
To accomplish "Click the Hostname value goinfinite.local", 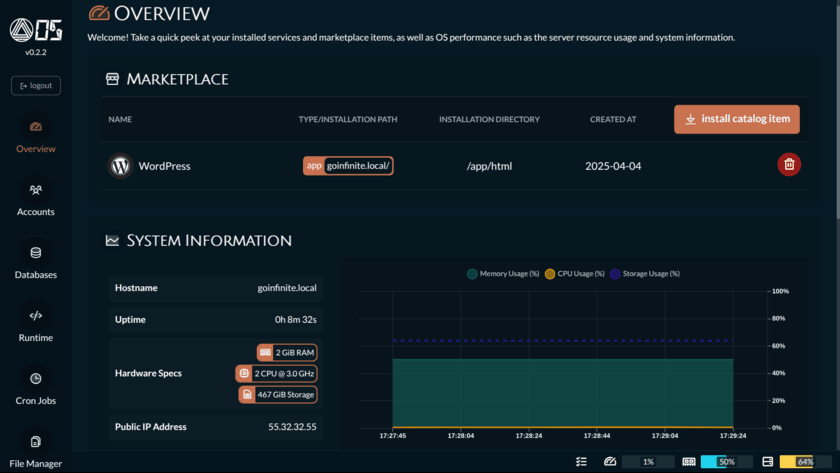I will (x=287, y=288).
